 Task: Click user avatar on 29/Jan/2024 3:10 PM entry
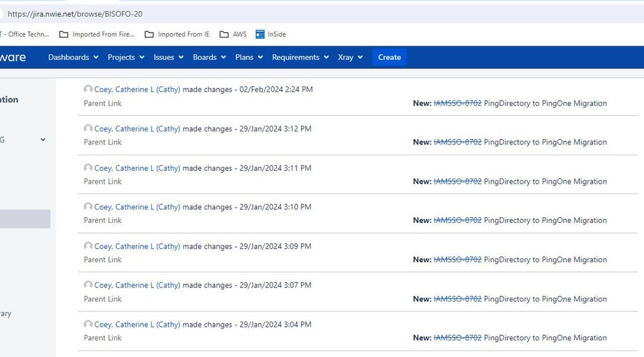88,206
